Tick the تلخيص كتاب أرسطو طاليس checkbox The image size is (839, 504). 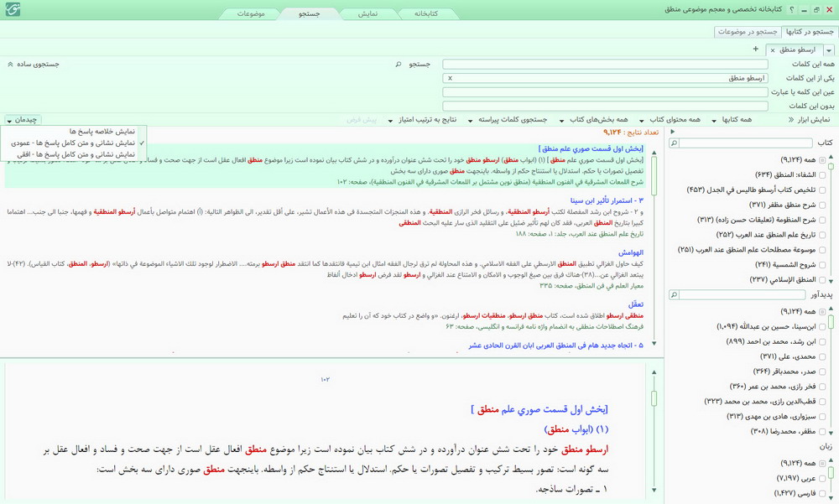click(822, 190)
